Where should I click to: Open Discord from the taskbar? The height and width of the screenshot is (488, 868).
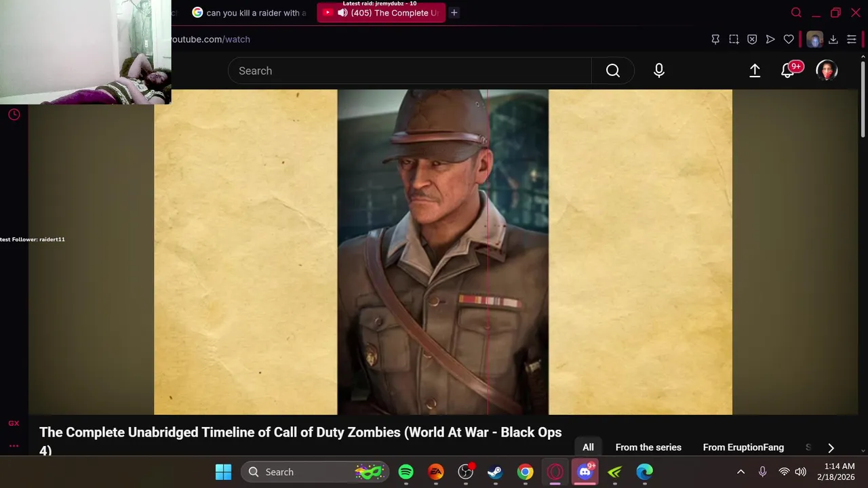[x=585, y=472]
